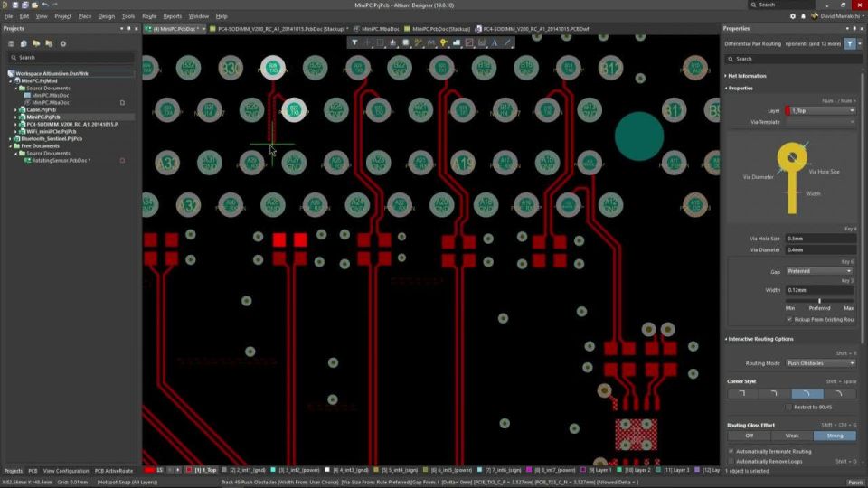Select the [2] 2_int1_(gnd) layer tab
868x488 pixels.
coord(243,470)
